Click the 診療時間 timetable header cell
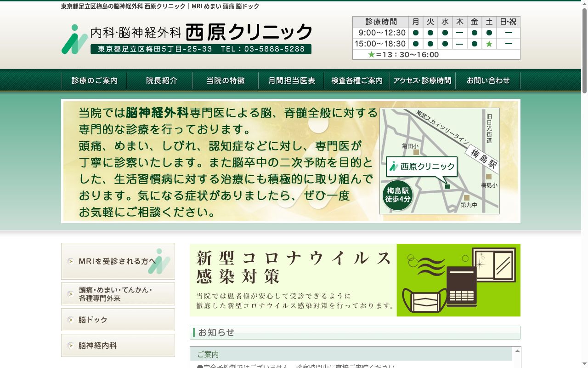588x368 pixels. [x=381, y=22]
